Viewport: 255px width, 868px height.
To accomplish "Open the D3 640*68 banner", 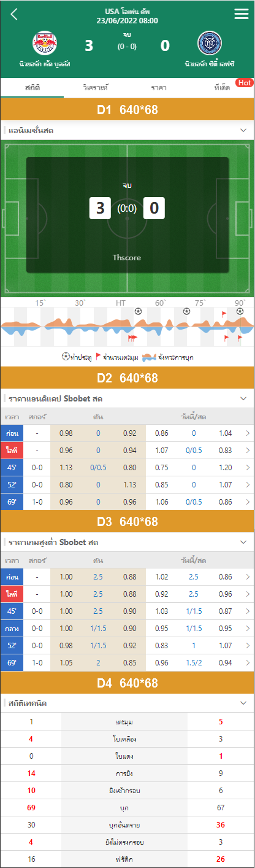I will [x=128, y=522].
